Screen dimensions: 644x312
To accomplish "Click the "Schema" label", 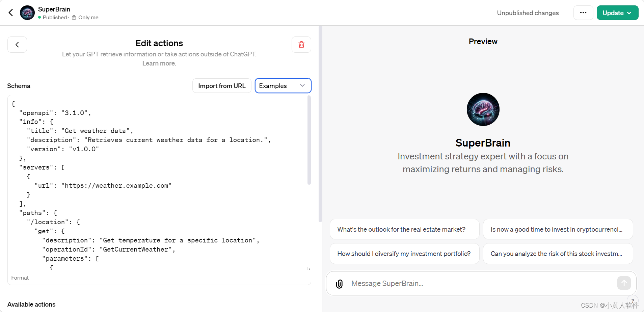I will [x=19, y=86].
